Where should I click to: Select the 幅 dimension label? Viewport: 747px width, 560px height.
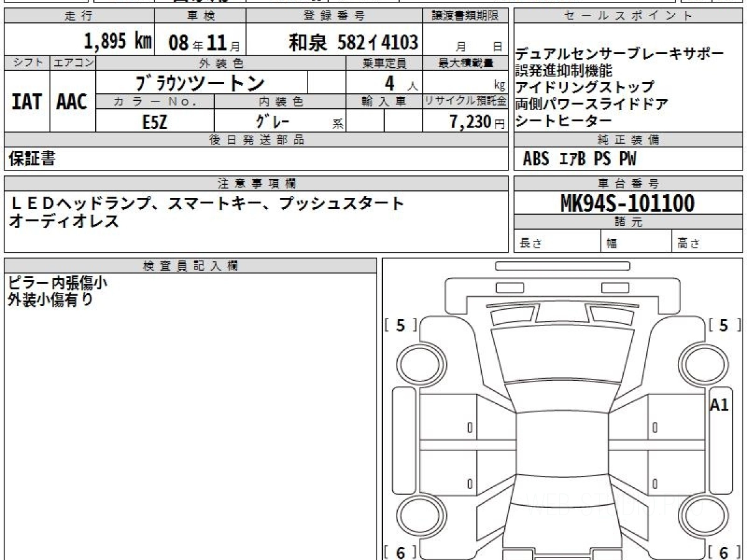tap(612, 244)
